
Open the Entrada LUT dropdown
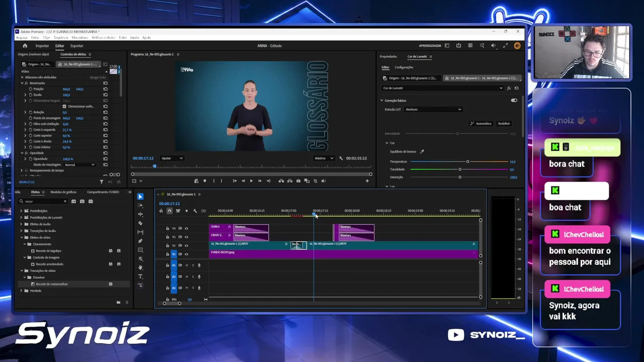tap(433, 110)
